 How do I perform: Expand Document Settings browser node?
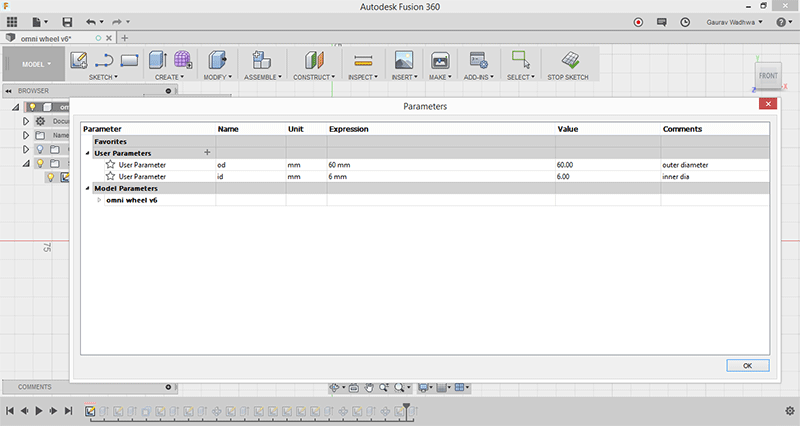26,121
